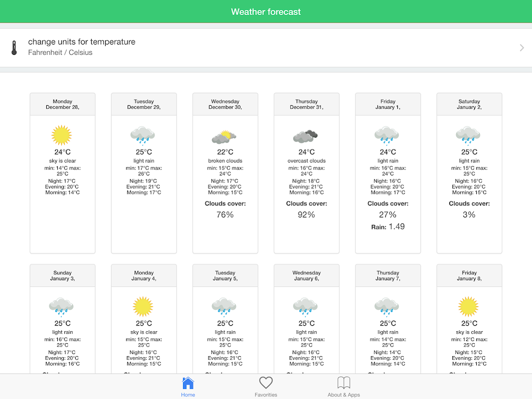The image size is (532, 399).
Task: Click the Fahrenheit / Celsius subtitle
Action: (60, 52)
